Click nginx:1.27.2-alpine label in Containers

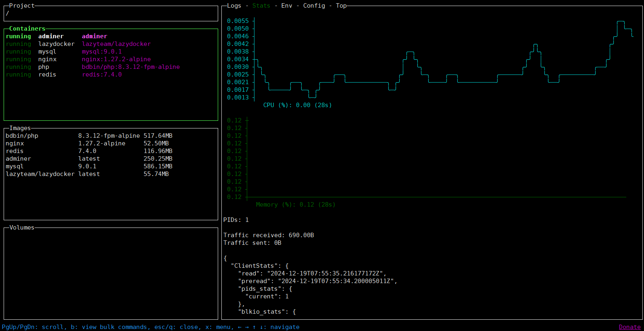116,59
